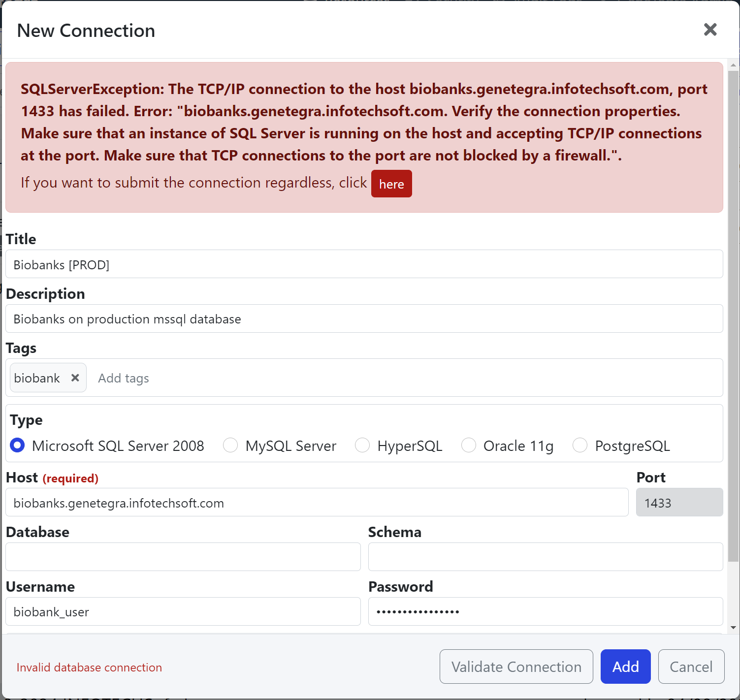Remove the biobank tag
Viewport: 740px width, 700px height.
click(x=75, y=378)
